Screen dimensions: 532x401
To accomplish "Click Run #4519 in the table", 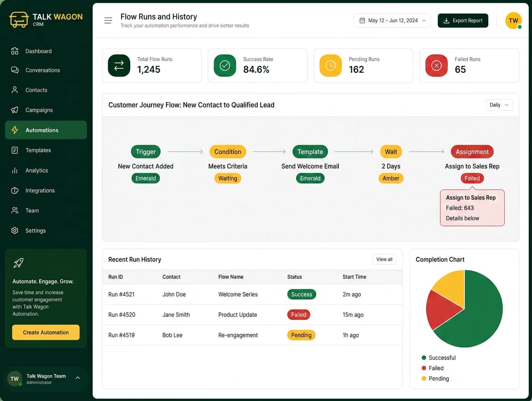I will 121,335.
